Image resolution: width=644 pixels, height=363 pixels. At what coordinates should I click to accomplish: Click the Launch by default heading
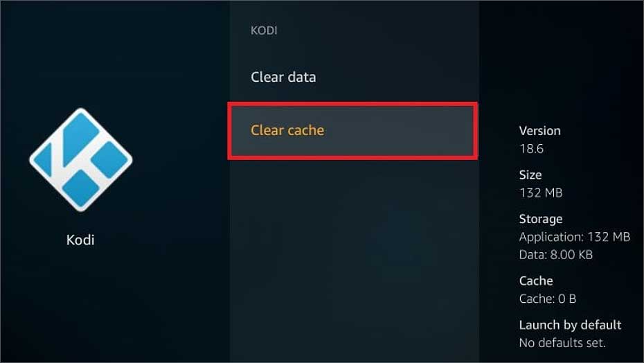click(570, 325)
